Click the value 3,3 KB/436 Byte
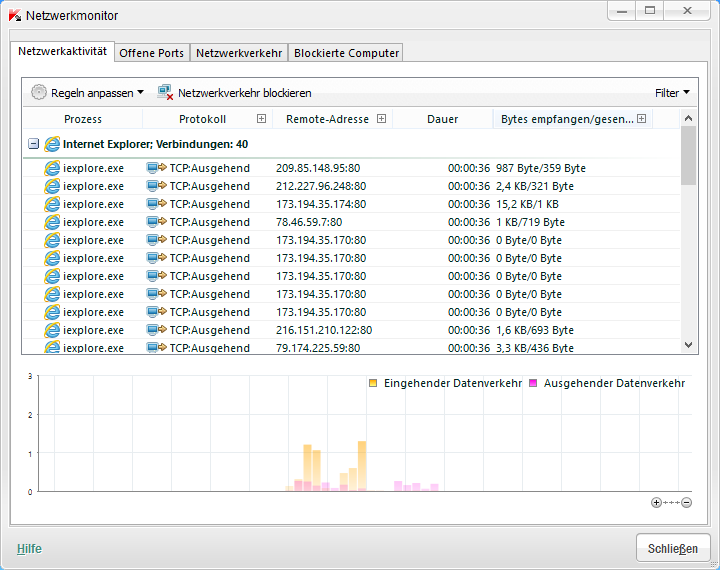720x570 pixels. (x=534, y=348)
